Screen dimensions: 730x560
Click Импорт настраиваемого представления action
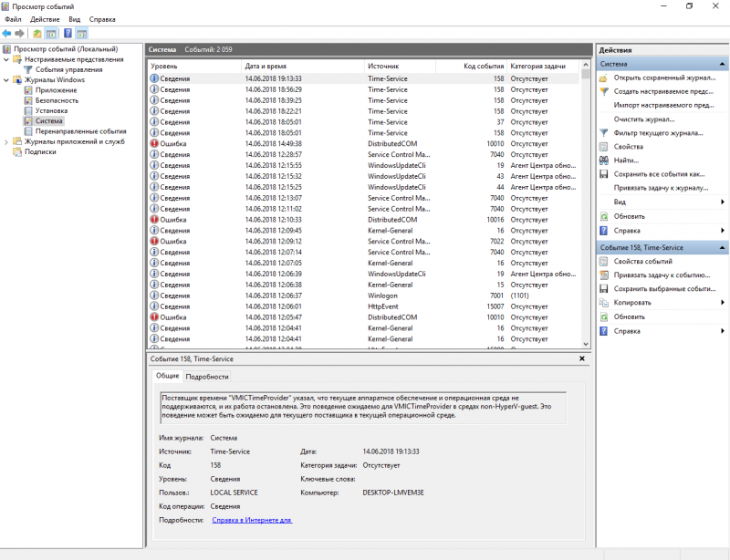663,105
